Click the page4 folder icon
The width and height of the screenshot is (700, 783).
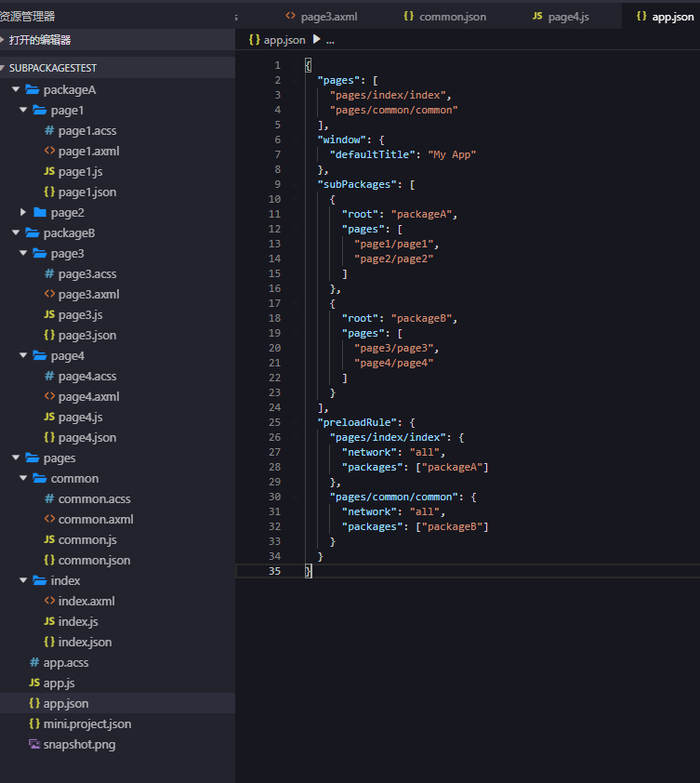click(x=40, y=355)
